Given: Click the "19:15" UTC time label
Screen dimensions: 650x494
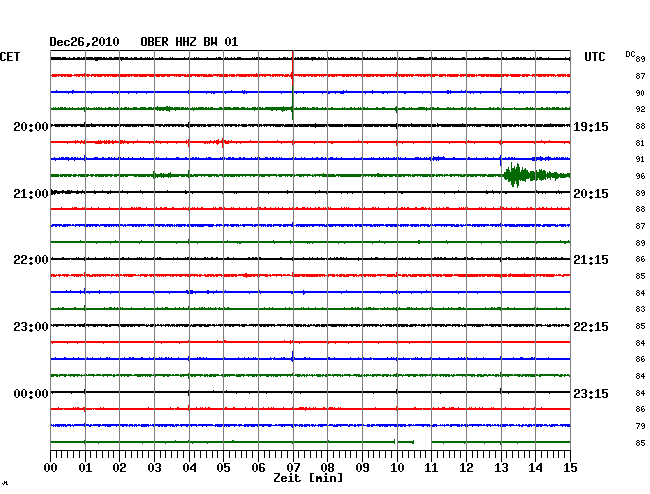Looking at the screenshot, I should point(591,127).
